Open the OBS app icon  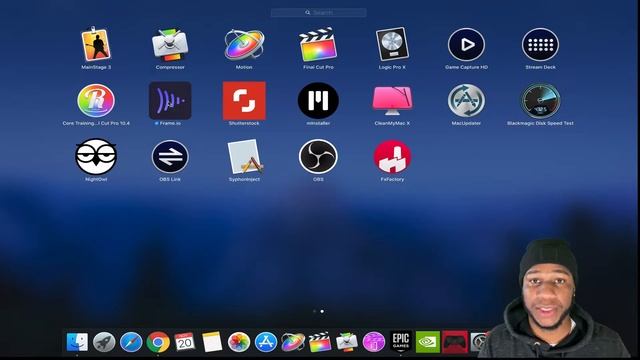[x=318, y=157]
